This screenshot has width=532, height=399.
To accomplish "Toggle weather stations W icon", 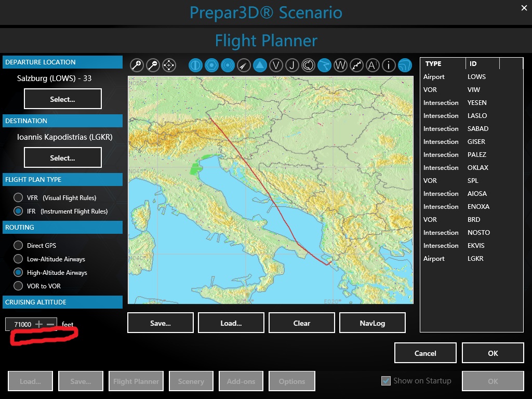I will (x=340, y=65).
